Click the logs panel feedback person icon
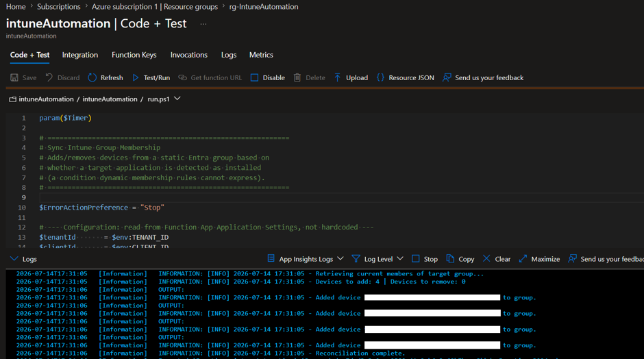Viewport: 644px width, 359px height. point(573,259)
